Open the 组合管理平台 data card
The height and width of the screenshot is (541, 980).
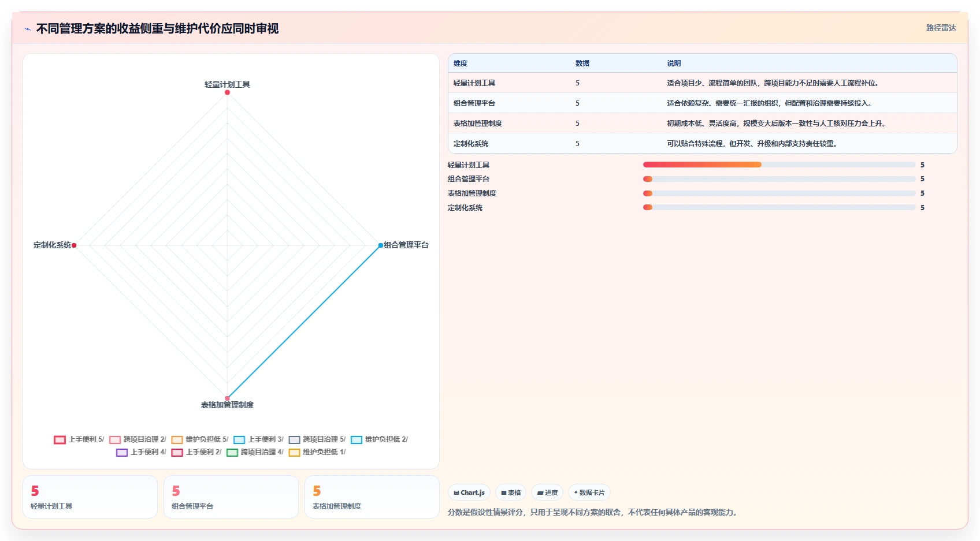coord(231,497)
